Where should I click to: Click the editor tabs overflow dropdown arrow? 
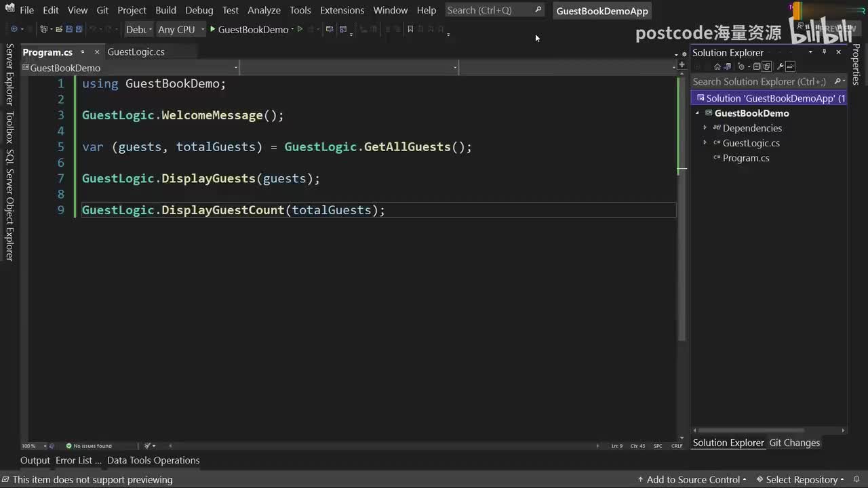click(x=675, y=54)
